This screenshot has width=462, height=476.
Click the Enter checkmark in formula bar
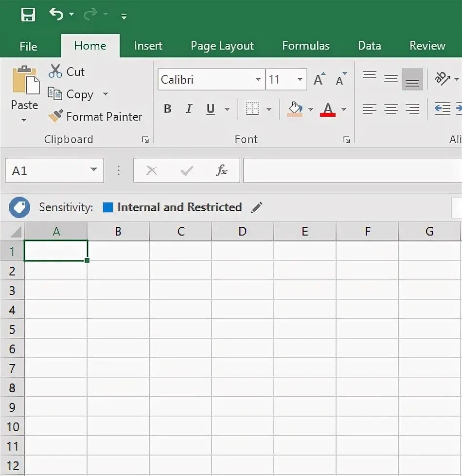[x=187, y=171]
